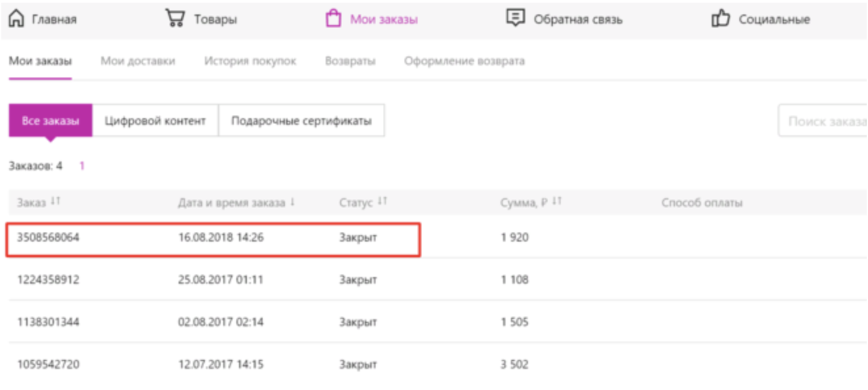Viewport: 868px width, 390px height.
Task: Click the order search input field
Action: coord(823,121)
